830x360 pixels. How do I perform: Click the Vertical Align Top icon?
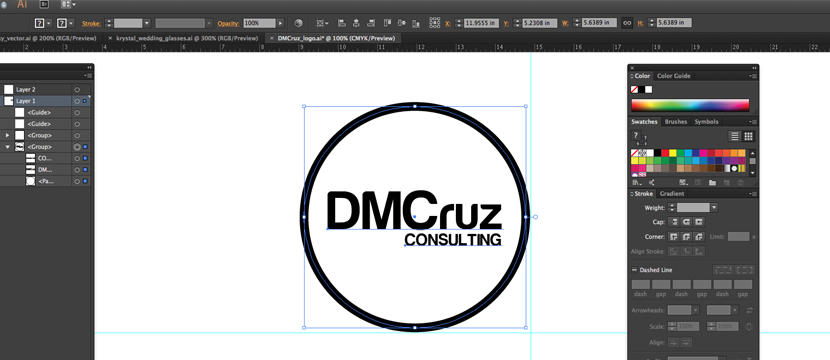(x=387, y=23)
